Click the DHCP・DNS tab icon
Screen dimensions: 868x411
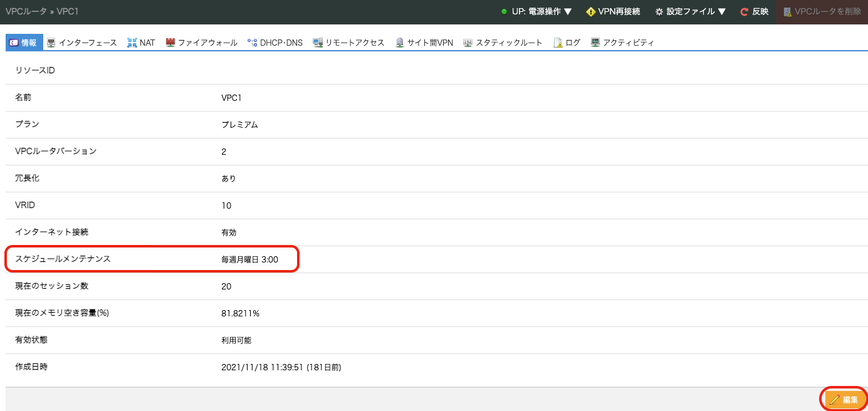click(x=253, y=43)
